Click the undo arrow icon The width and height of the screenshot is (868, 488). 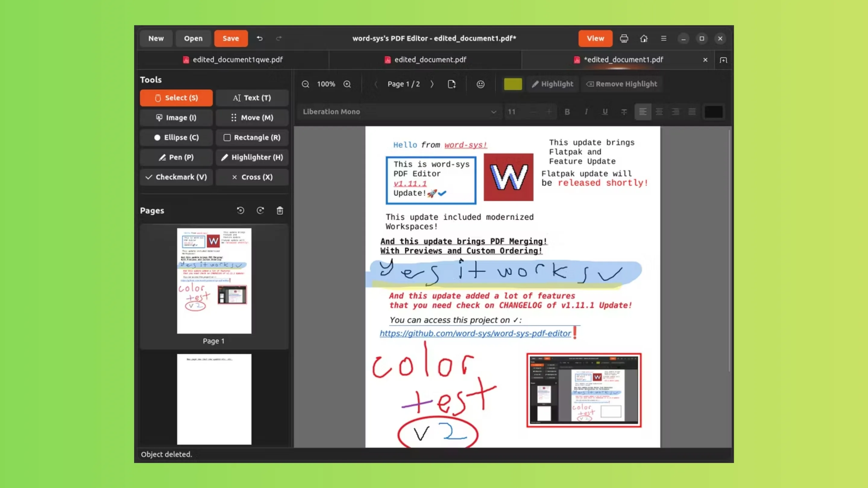pos(259,38)
